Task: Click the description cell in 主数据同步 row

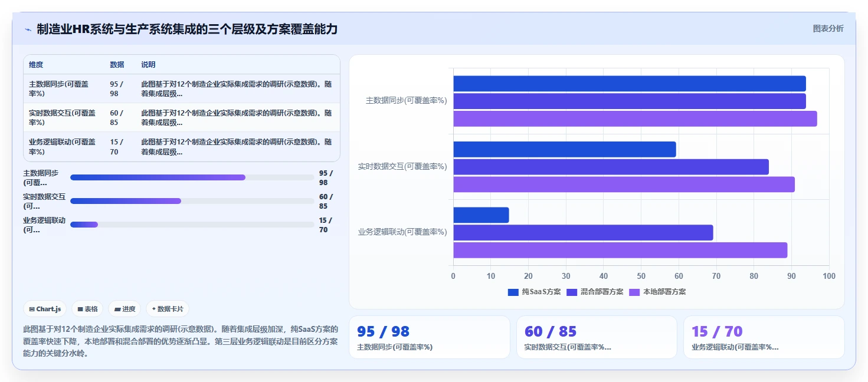Action: (237, 89)
